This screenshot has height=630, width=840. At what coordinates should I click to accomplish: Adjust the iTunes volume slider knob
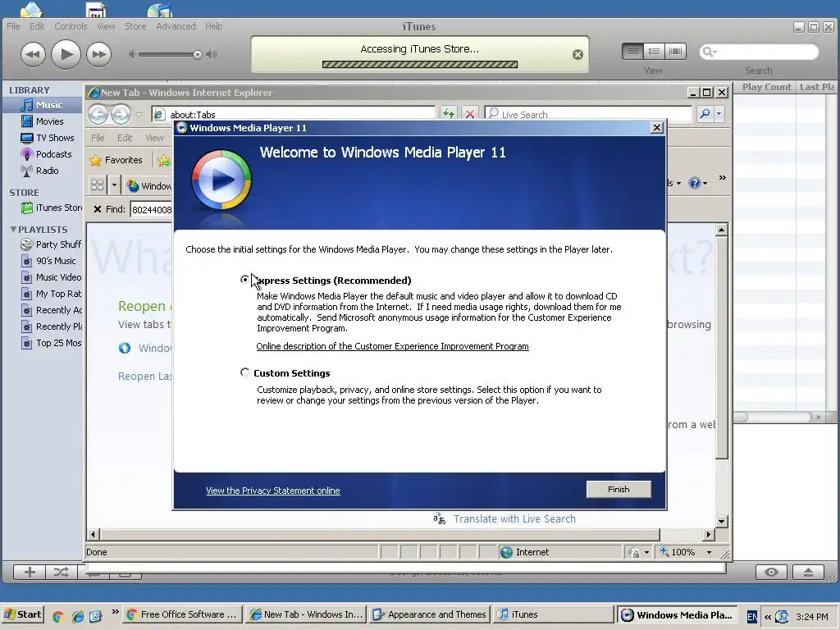click(x=198, y=54)
